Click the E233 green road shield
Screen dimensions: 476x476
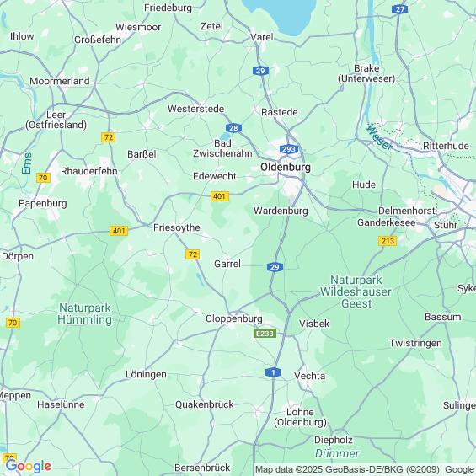pos(265,334)
